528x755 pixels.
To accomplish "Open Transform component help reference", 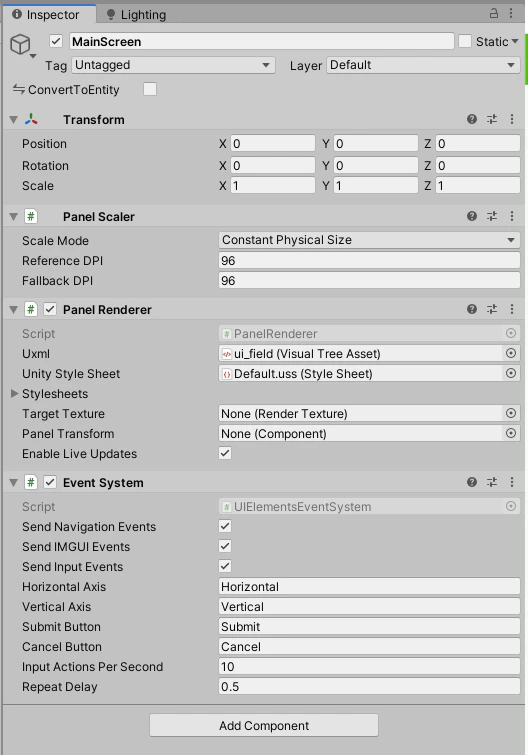I will (x=472, y=119).
